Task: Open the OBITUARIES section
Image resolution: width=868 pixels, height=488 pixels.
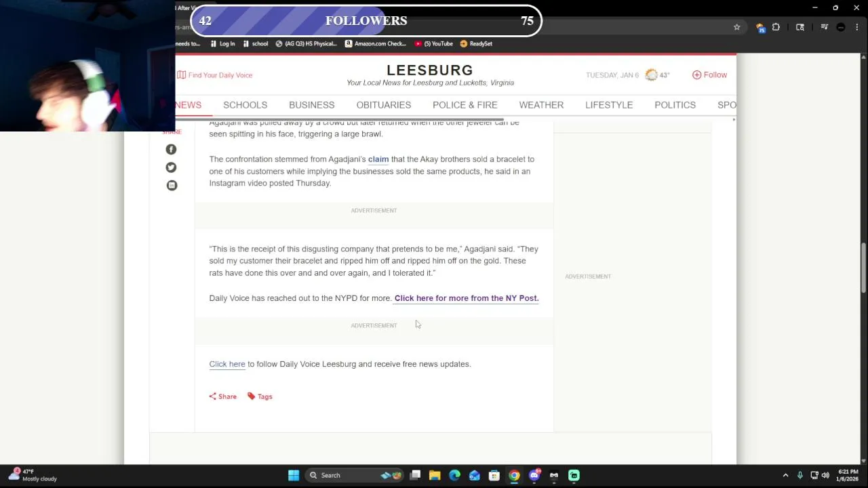Action: [384, 105]
